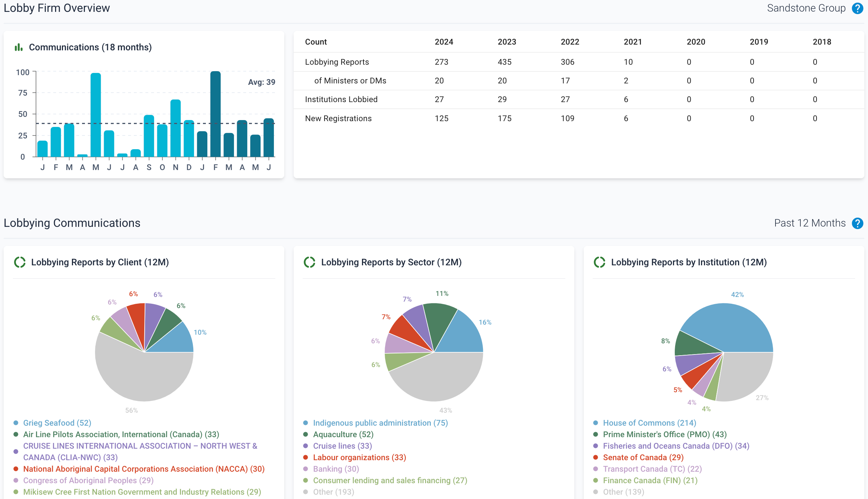The image size is (868, 499).
Task: Open Finance Canada (FIN) institution
Action: click(650, 480)
